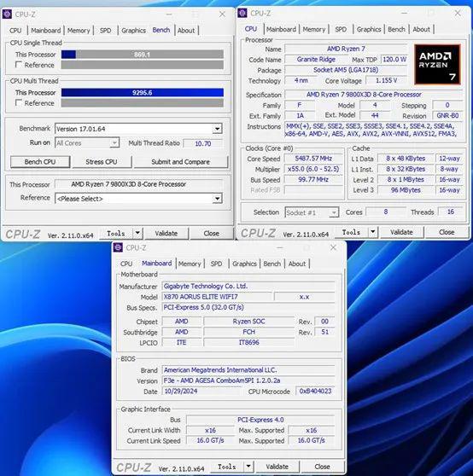Click CPU Microcode 0xB404023 value
The height and width of the screenshot is (476, 473).
click(315, 391)
